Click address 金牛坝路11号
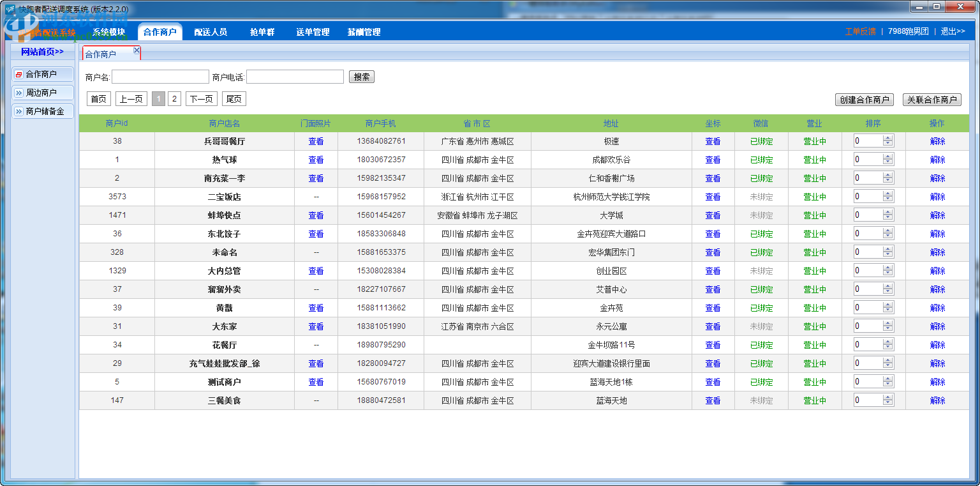Screen dimensions: 980x486 [x=611, y=345]
